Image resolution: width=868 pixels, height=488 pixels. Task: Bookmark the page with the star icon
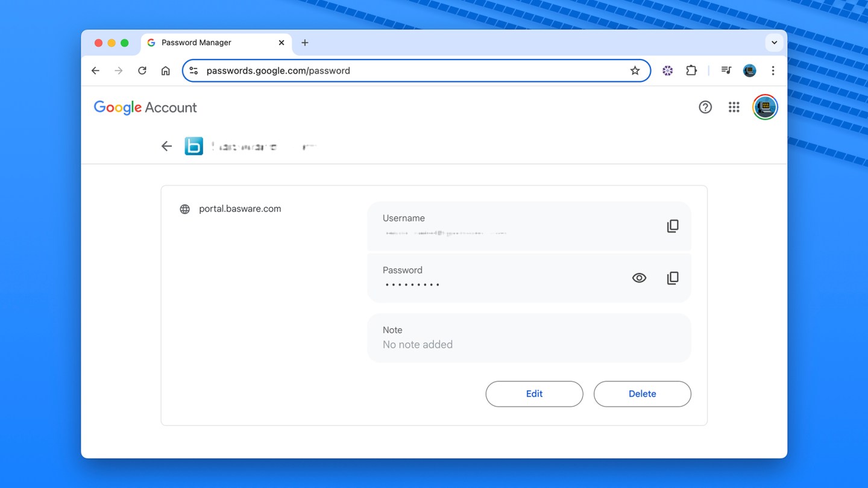[635, 70]
